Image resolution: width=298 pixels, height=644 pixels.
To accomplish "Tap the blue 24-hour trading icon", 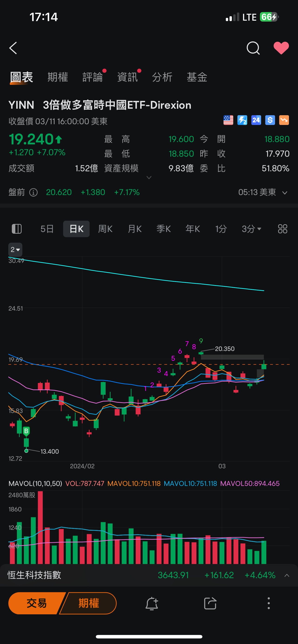I will [x=256, y=120].
